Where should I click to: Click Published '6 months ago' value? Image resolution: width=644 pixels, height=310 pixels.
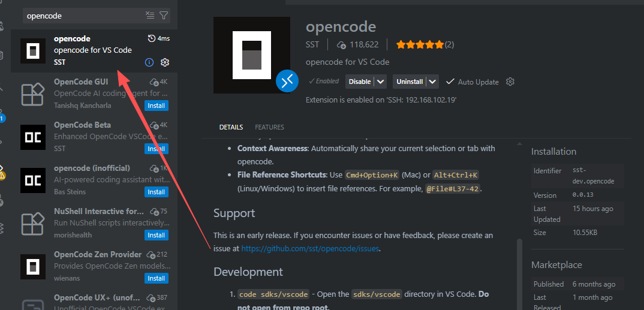(x=594, y=284)
